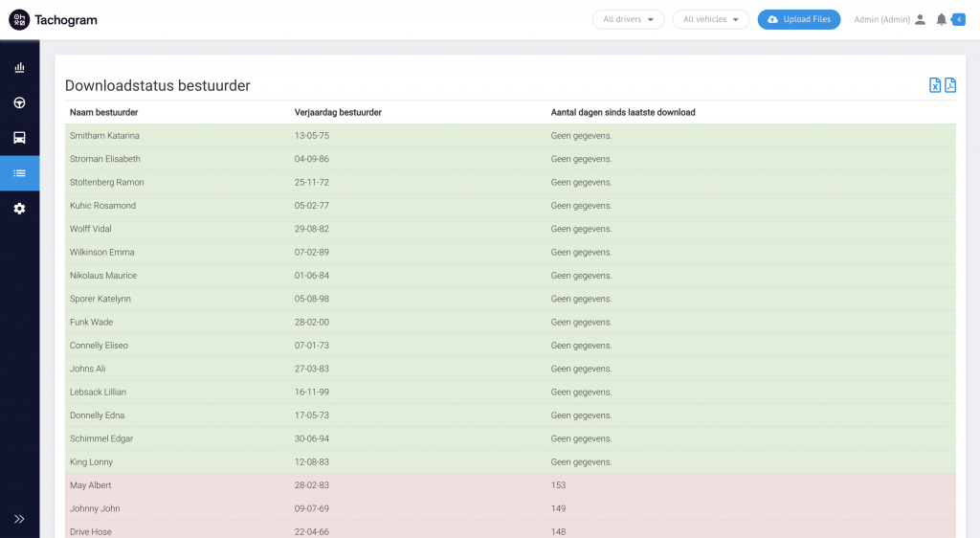Select driver Schimmel Edgar

coord(101,438)
